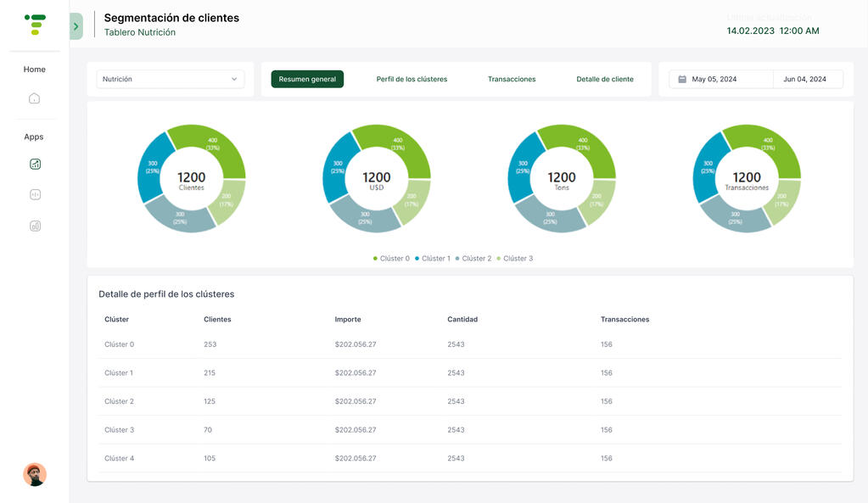
Task: Open the code brackets app icon
Action: point(35,194)
